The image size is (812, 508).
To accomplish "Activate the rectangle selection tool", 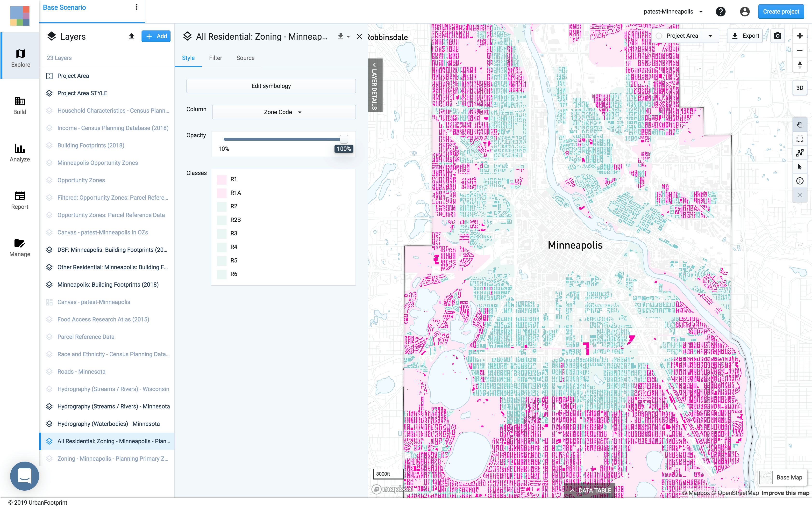I will coord(800,138).
